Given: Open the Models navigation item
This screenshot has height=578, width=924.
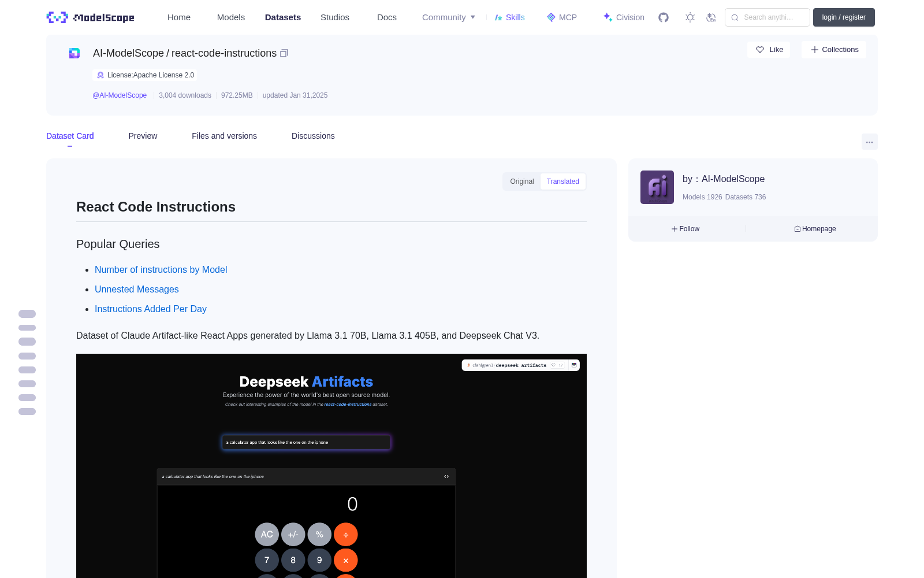Looking at the screenshot, I should pos(231,17).
